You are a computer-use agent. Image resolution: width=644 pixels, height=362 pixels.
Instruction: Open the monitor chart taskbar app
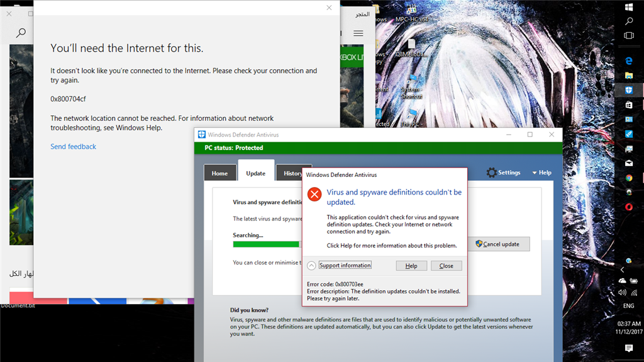(x=629, y=149)
